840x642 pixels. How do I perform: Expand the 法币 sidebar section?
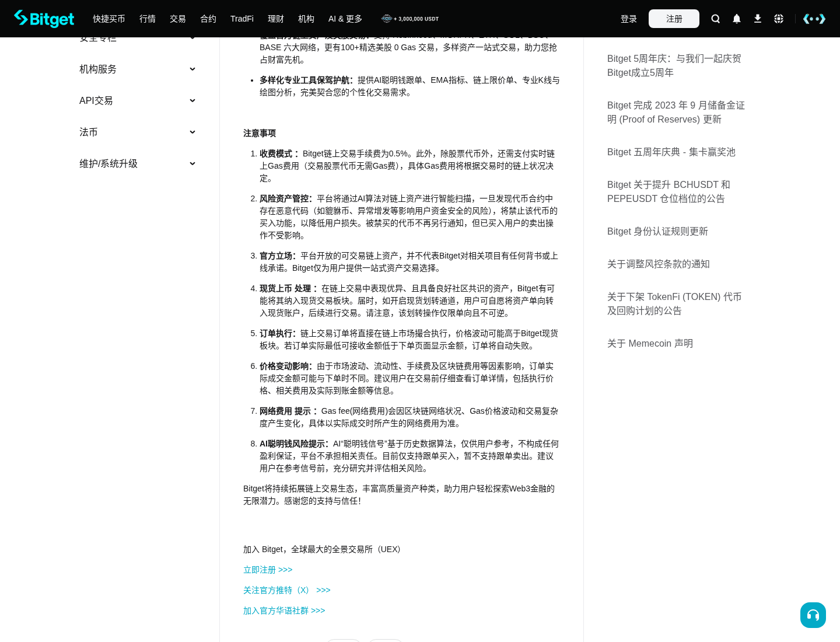pyautogui.click(x=138, y=132)
